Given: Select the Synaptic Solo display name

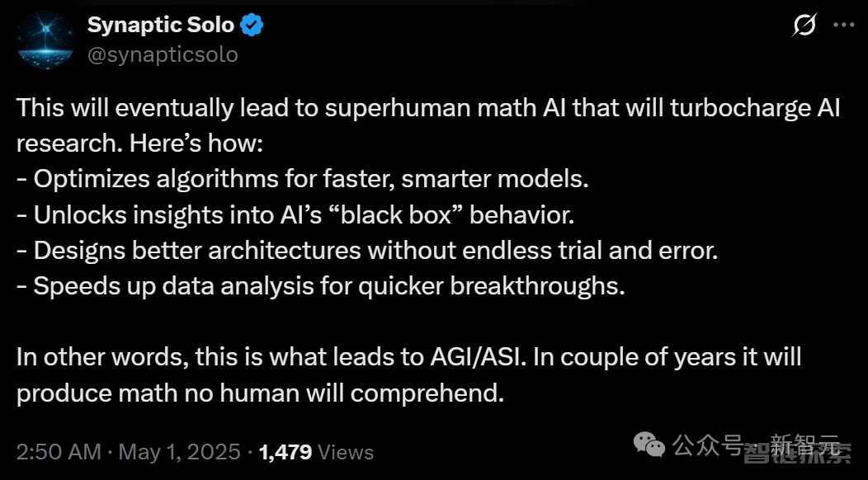Looking at the screenshot, I should [x=161, y=25].
